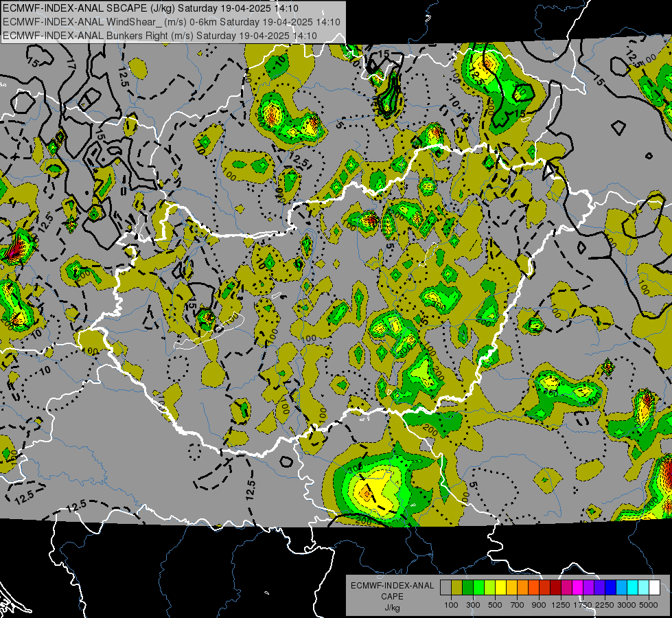Screen dimensions: 672x618
Task: Select the dark red legend swatch
Action: point(556,588)
